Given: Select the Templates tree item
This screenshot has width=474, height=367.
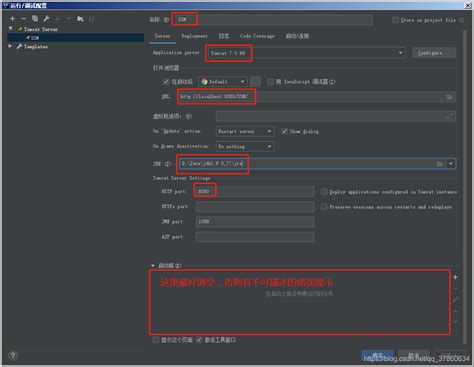Looking at the screenshot, I should point(35,47).
